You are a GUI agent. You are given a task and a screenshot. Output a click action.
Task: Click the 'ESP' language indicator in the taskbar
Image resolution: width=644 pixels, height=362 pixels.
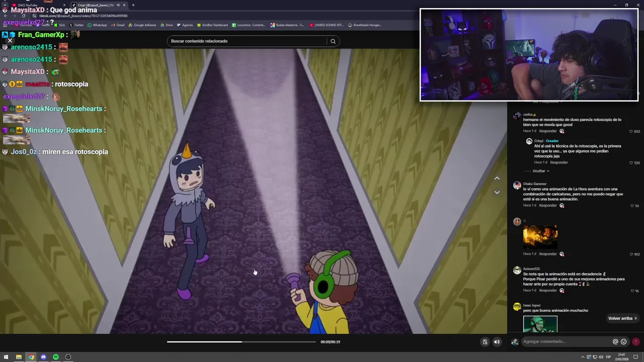coord(608,357)
